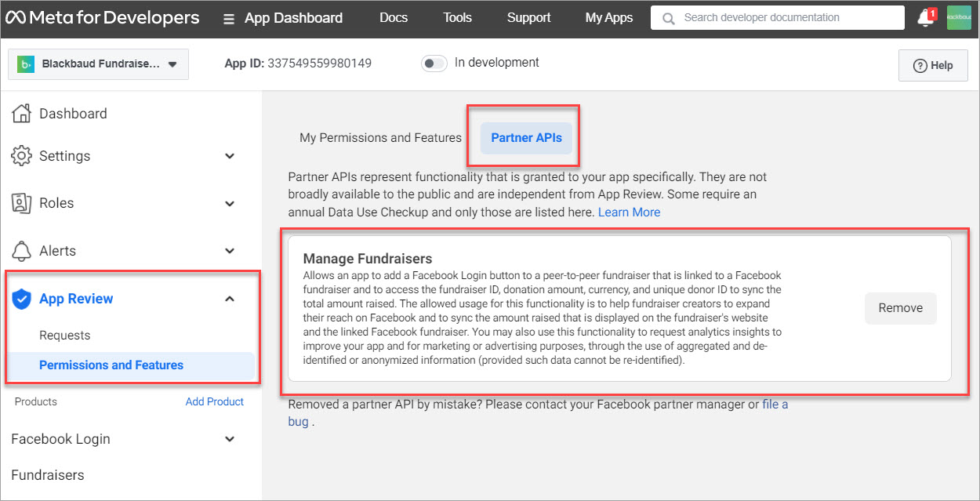The image size is (980, 501).
Task: Click the Meta infinity logo
Action: click(16, 18)
